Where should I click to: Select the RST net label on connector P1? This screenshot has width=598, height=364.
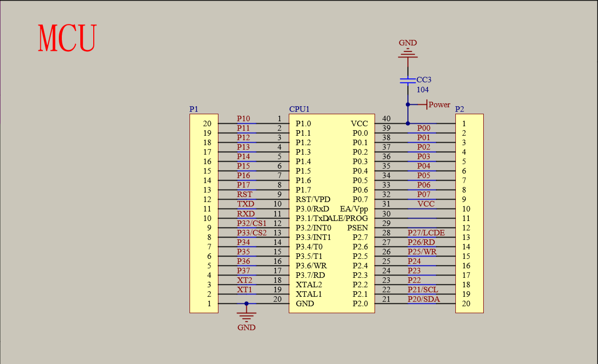(245, 194)
